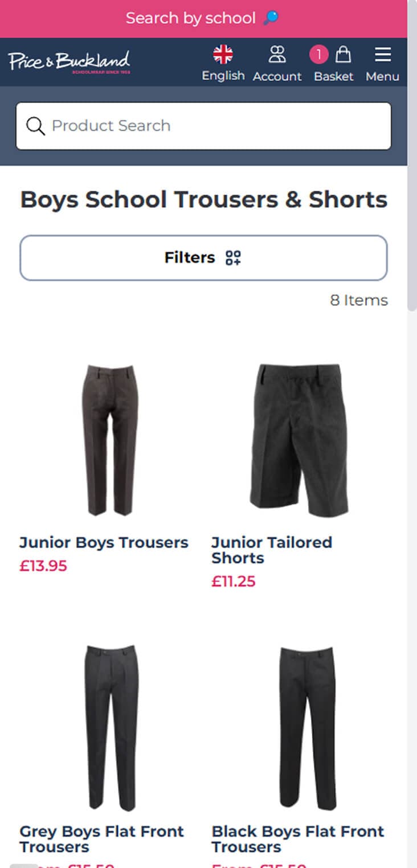View Grey Boys Flat Front Trousers image
The width and height of the screenshot is (417, 868).
point(111,727)
